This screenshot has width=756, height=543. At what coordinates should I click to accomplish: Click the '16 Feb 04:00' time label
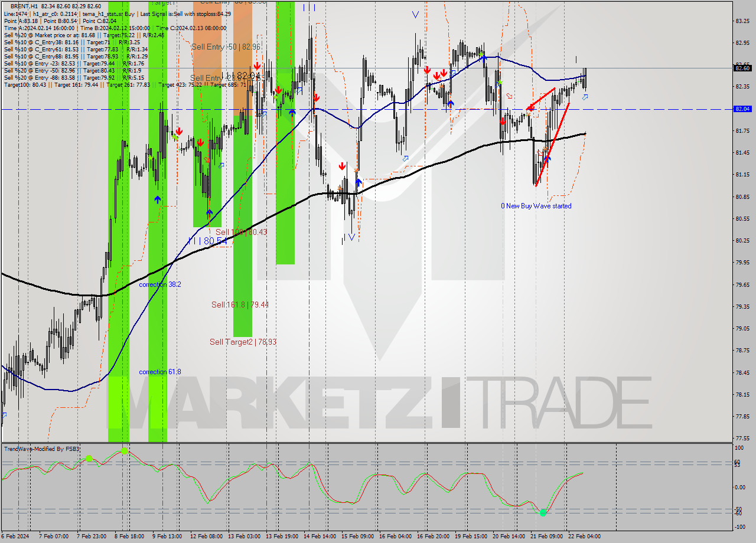(x=396, y=537)
